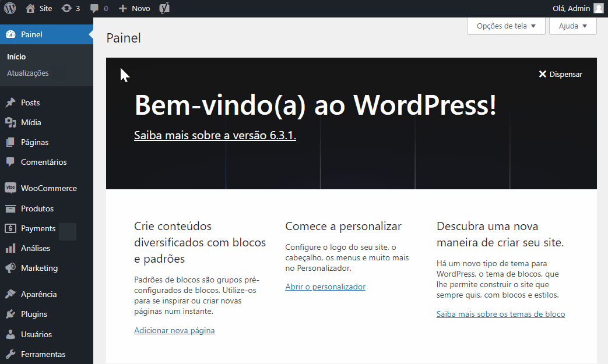Click the Payments dollar icon
Screen dimensions: 608x364
tap(10, 228)
